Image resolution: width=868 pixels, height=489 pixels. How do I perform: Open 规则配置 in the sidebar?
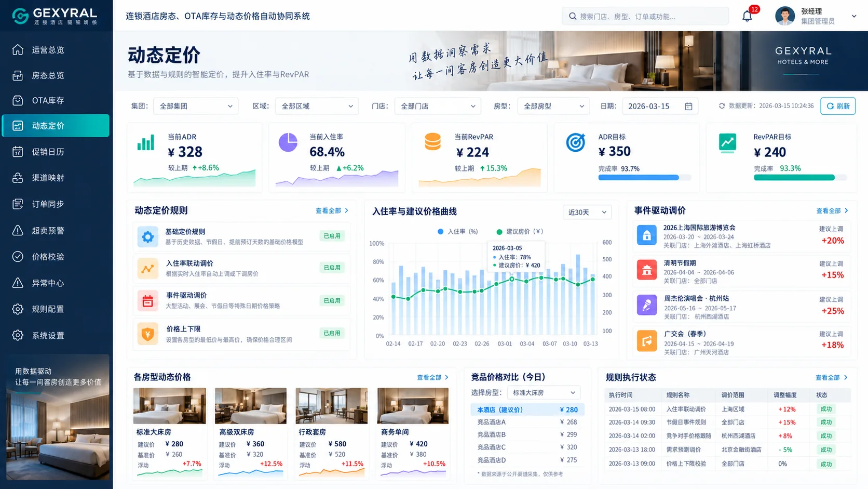pos(56,309)
